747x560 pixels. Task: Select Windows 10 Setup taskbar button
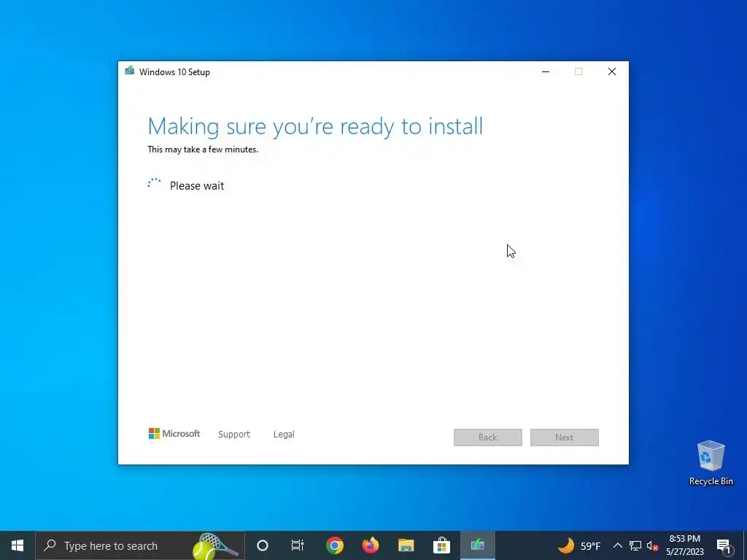click(477, 545)
